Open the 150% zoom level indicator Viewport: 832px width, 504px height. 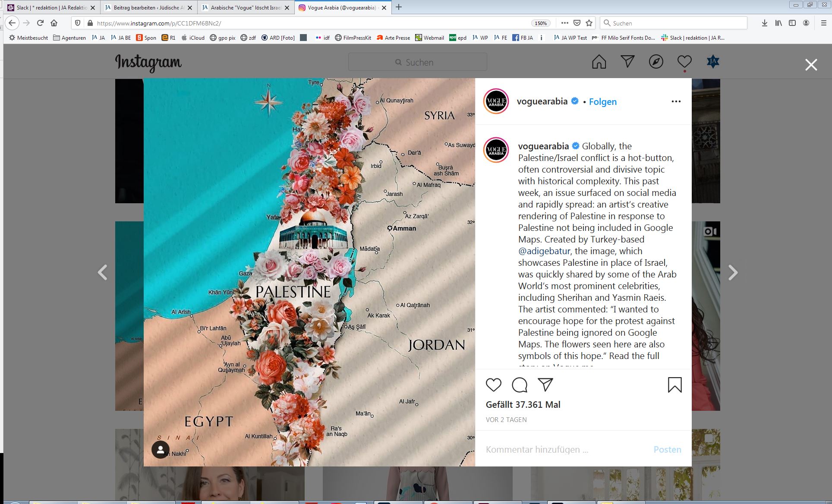[x=541, y=23]
